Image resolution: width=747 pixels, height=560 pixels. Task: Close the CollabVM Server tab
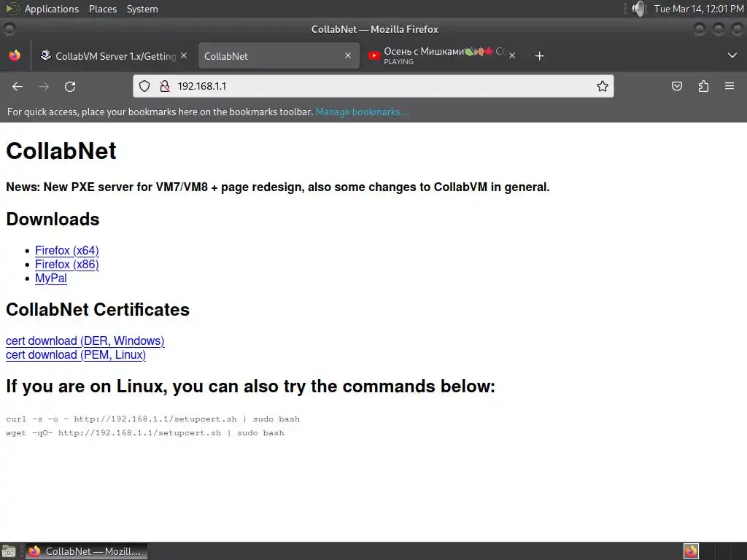coord(184,55)
